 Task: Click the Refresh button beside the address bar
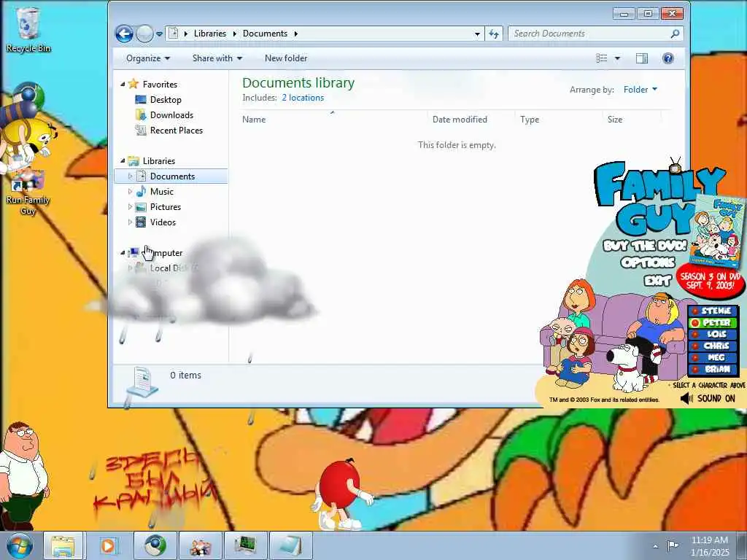point(494,34)
